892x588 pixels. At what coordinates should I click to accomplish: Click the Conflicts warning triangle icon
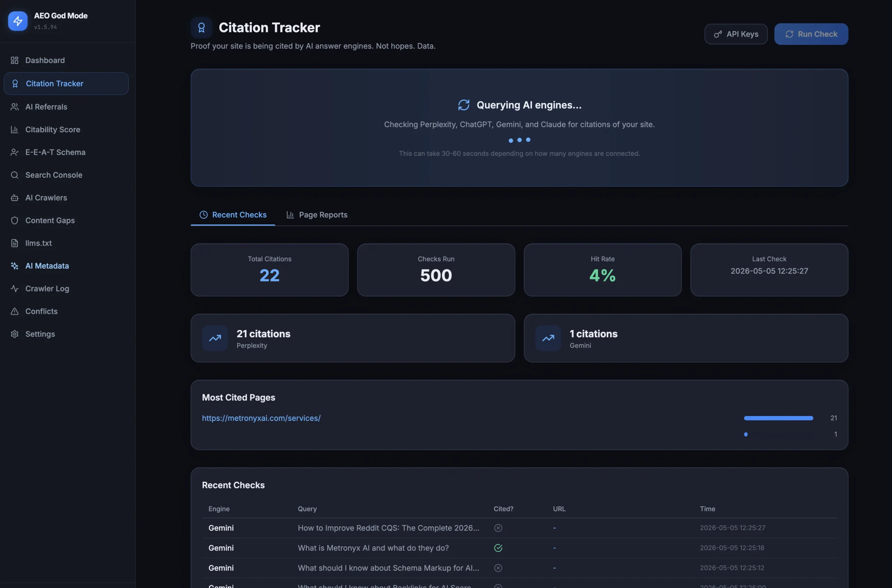15,311
